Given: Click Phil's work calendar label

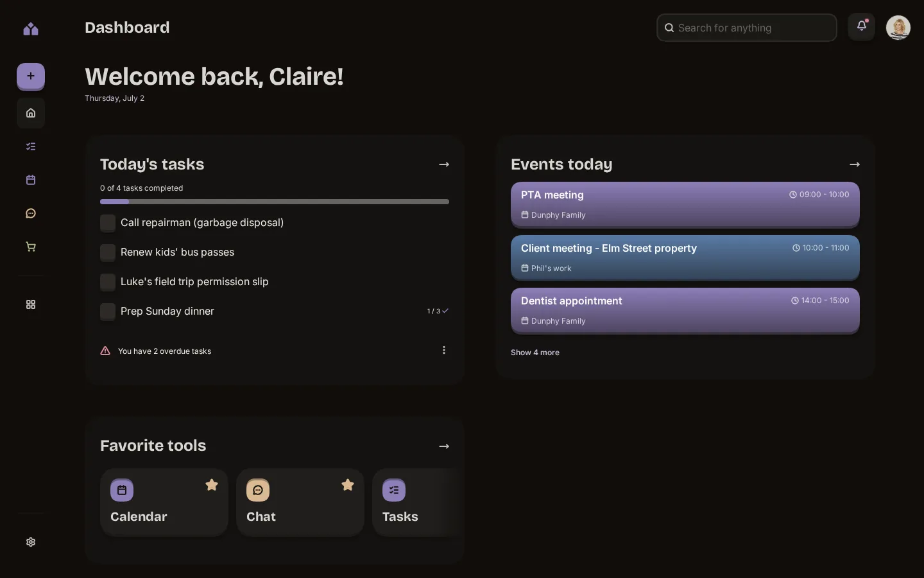Looking at the screenshot, I should point(546,268).
